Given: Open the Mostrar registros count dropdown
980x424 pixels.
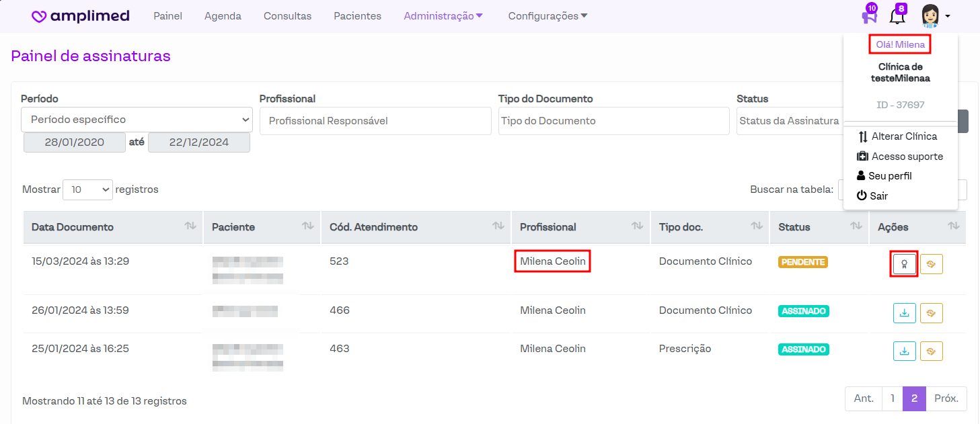Looking at the screenshot, I should (87, 189).
